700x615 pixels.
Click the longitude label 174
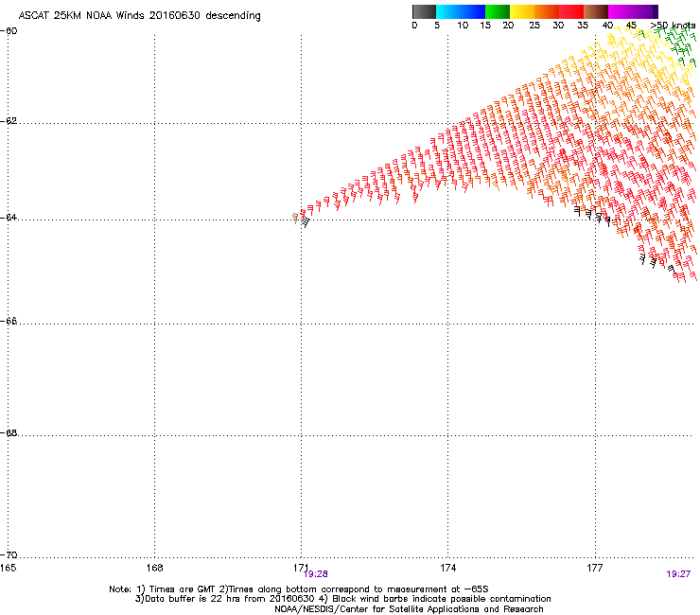447,568
